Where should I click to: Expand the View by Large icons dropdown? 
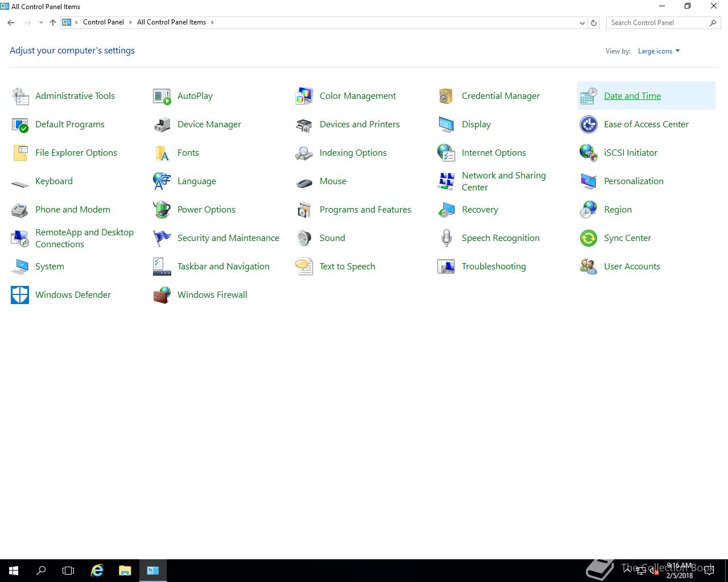pyautogui.click(x=659, y=51)
